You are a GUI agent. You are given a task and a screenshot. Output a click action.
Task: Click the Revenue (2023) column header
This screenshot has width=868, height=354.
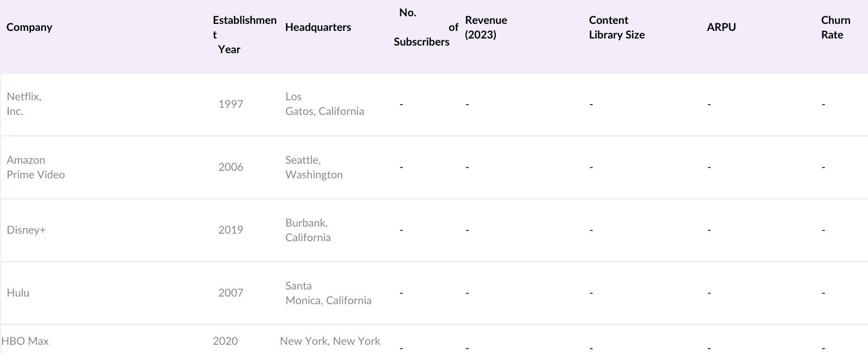(x=486, y=27)
